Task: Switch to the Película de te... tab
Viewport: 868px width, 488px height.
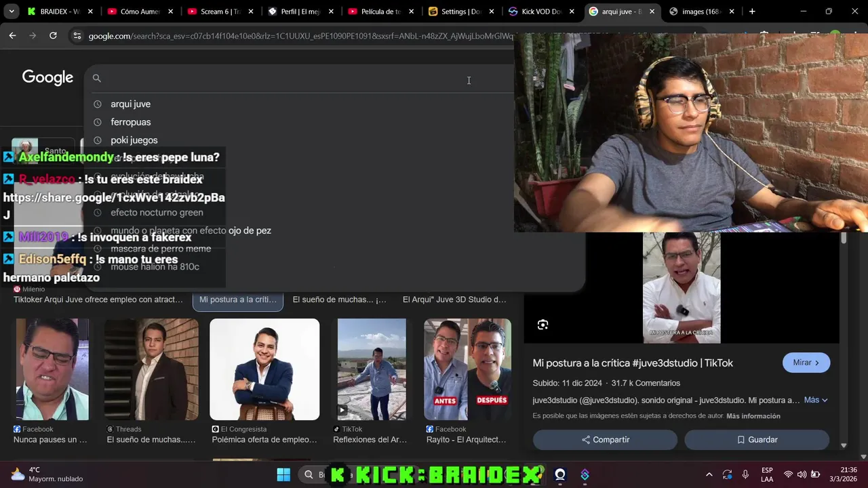Action: coord(380,12)
